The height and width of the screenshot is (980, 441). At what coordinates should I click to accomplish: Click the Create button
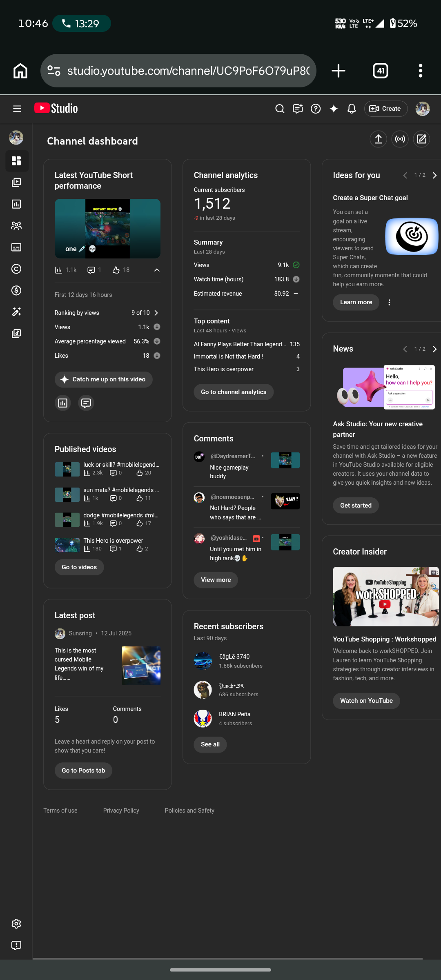385,109
